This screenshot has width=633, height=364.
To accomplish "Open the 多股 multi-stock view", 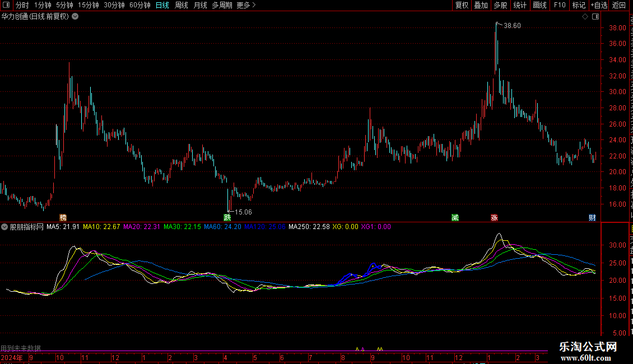I will (x=500, y=5).
